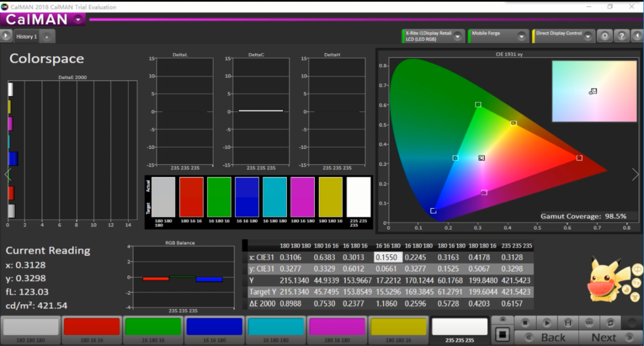Click the refresh/auto-advance arrows icon
Image resolution: width=644 pixels, height=346 pixels.
(x=611, y=323)
